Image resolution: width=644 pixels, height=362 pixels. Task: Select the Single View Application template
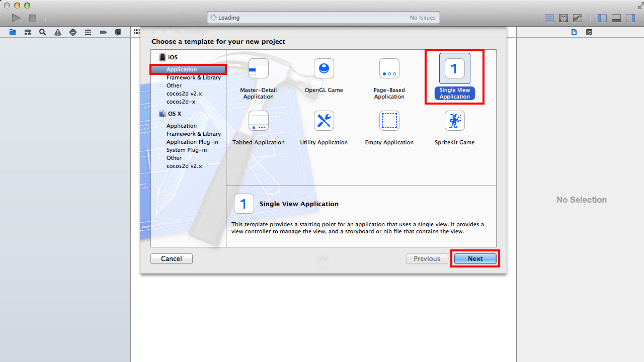click(x=455, y=76)
